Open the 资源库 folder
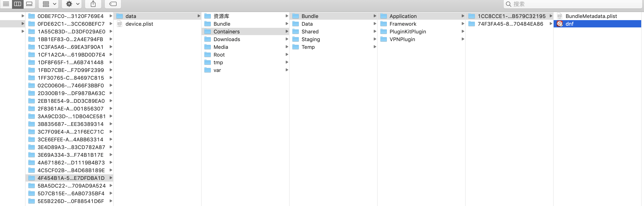Image resolution: width=644 pixels, height=206 pixels. pyautogui.click(x=221, y=16)
